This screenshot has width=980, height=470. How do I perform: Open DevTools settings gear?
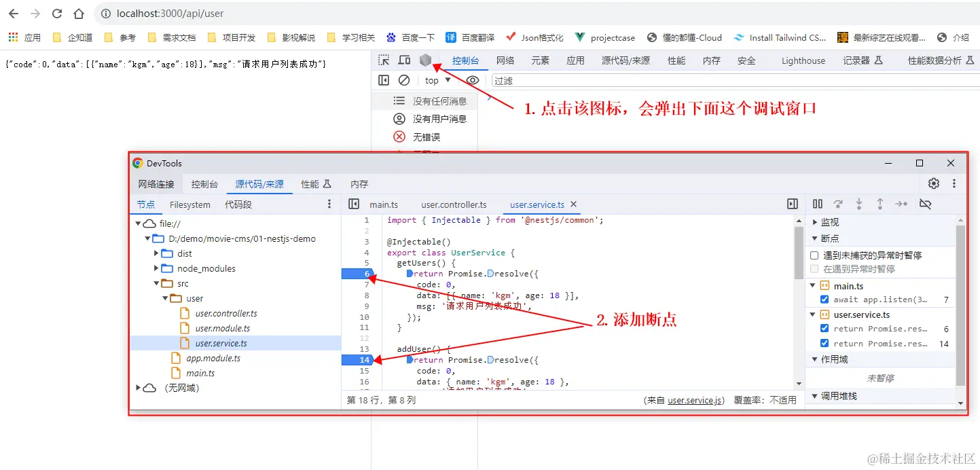(934, 183)
